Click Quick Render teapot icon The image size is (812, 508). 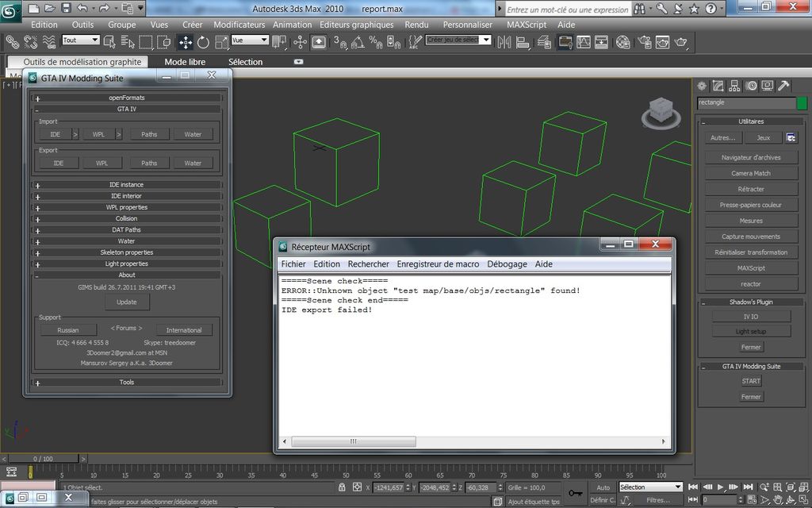click(x=680, y=42)
